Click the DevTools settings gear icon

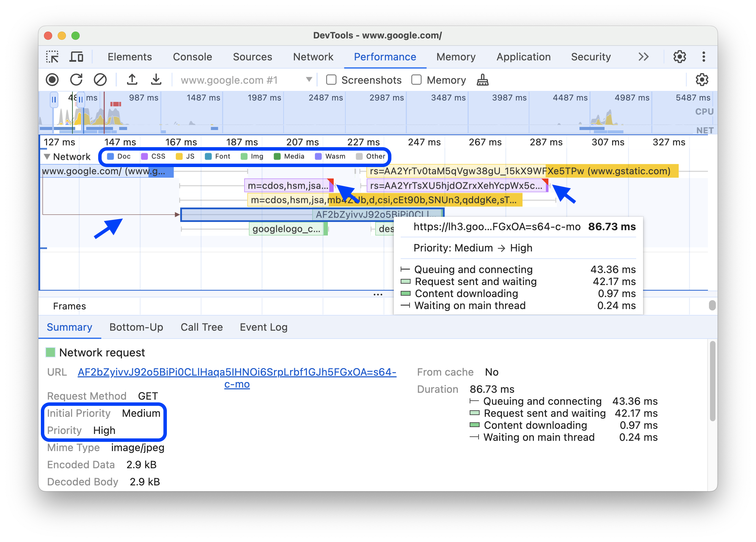tap(680, 56)
